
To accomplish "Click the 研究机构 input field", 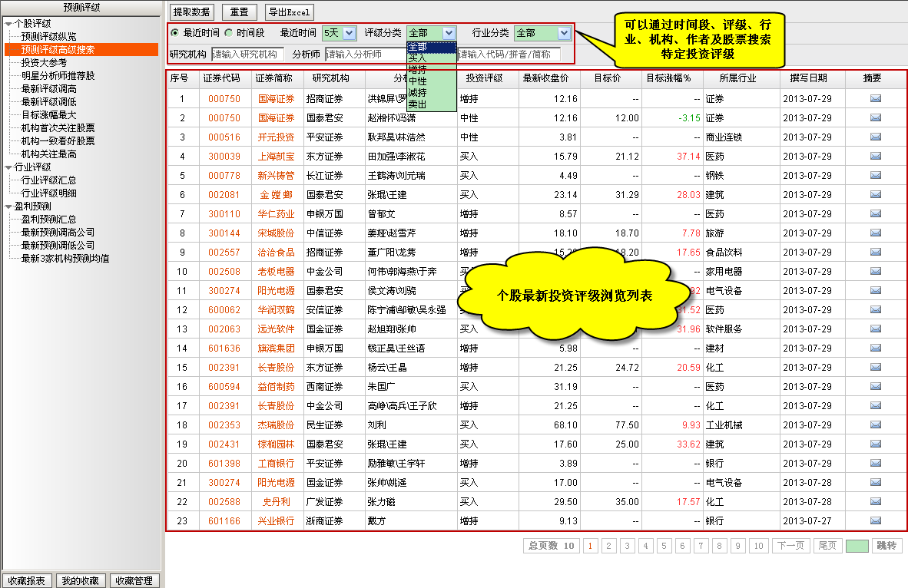I will pyautogui.click(x=247, y=55).
